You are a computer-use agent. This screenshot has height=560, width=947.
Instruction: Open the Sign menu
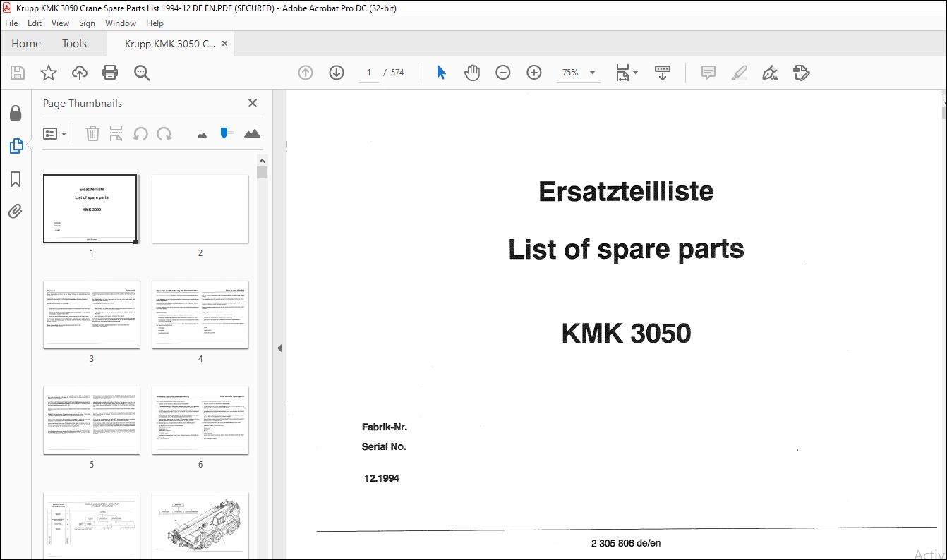87,23
